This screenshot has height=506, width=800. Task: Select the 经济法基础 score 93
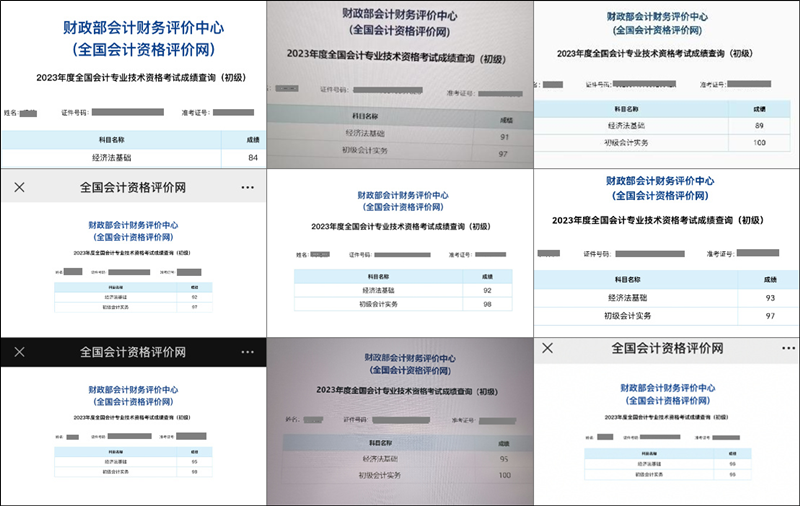pos(770,298)
